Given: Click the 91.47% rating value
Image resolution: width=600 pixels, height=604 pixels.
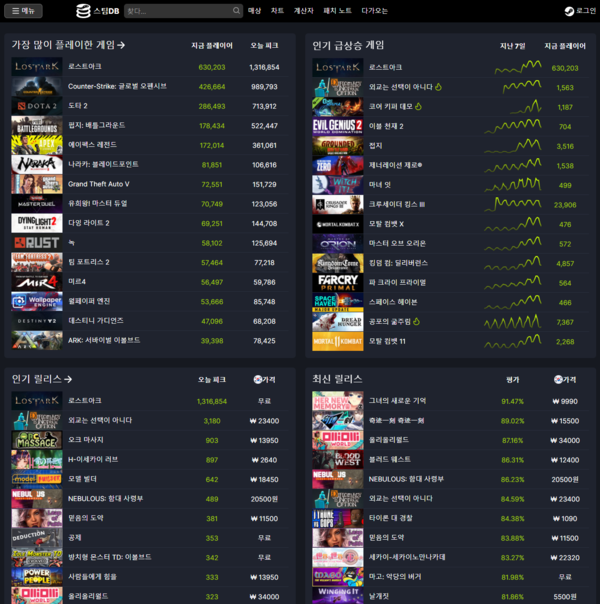Looking at the screenshot, I should (x=513, y=401).
